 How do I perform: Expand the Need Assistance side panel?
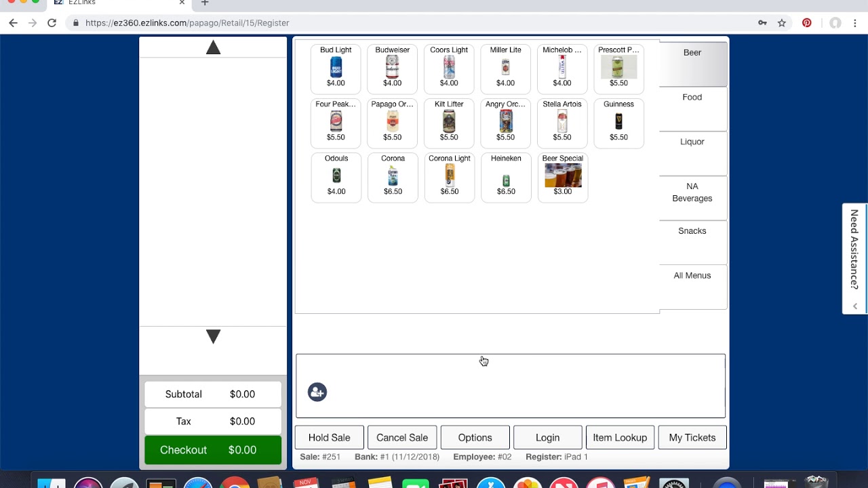(x=854, y=259)
